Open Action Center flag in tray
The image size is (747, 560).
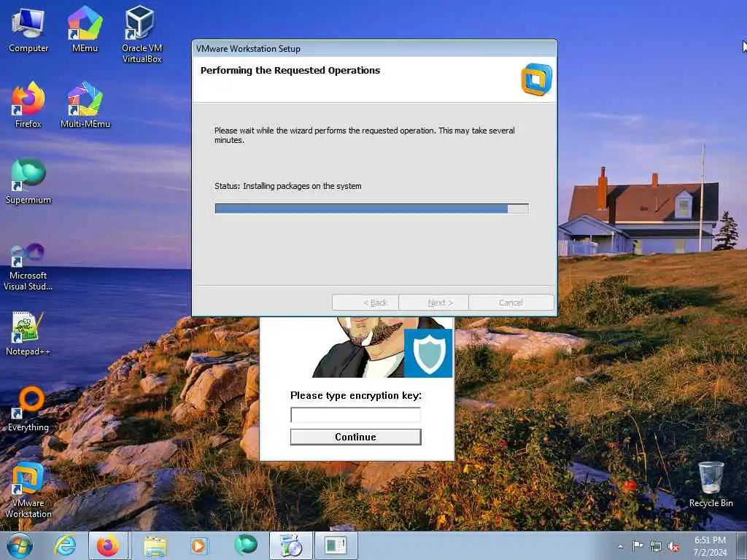[x=638, y=545]
